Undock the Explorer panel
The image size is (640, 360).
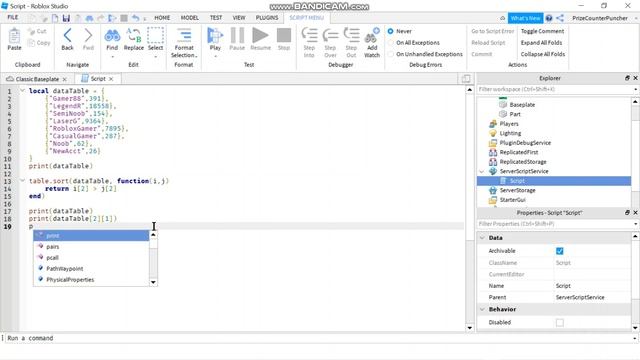[627, 78]
